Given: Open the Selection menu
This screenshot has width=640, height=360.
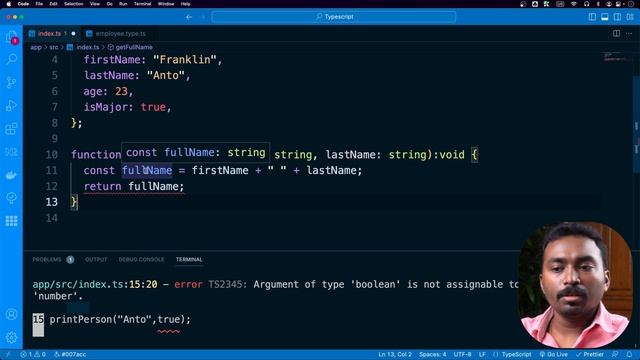Looking at the screenshot, I should click(73, 4).
